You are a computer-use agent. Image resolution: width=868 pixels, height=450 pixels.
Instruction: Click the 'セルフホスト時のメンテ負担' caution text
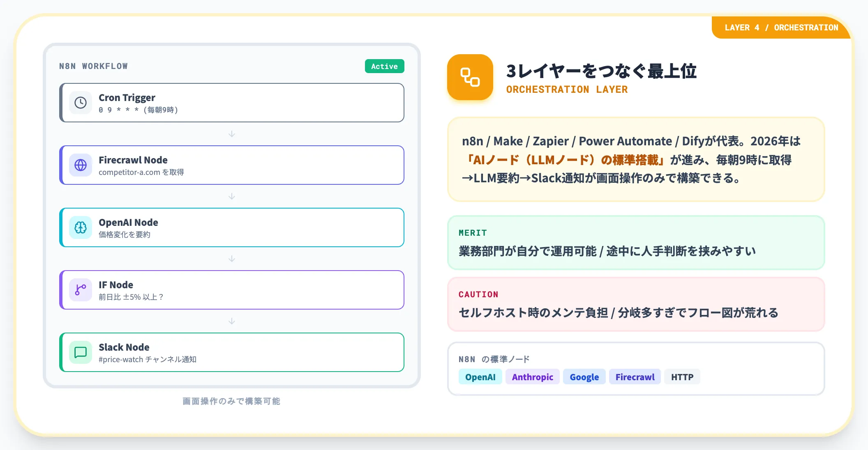(533, 313)
